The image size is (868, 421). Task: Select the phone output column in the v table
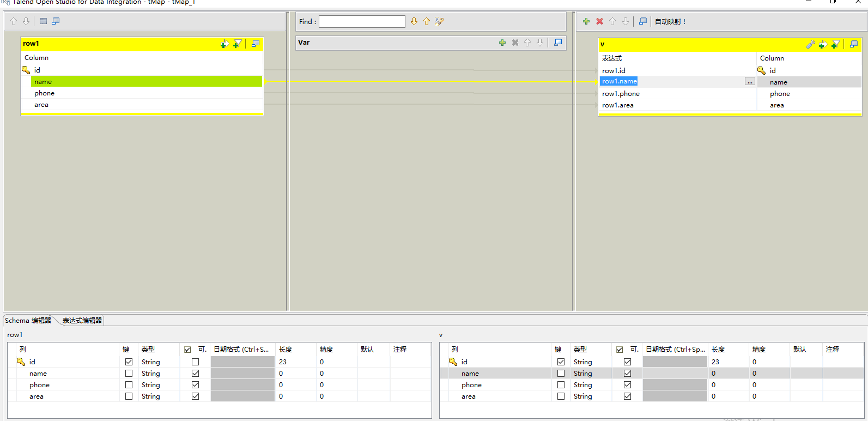810,94
